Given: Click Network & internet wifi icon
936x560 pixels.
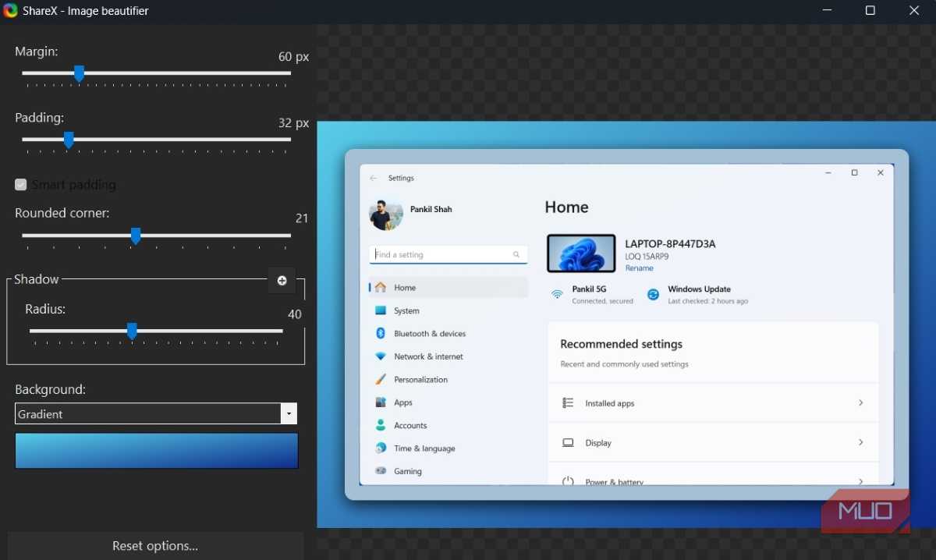Looking at the screenshot, I should [381, 356].
